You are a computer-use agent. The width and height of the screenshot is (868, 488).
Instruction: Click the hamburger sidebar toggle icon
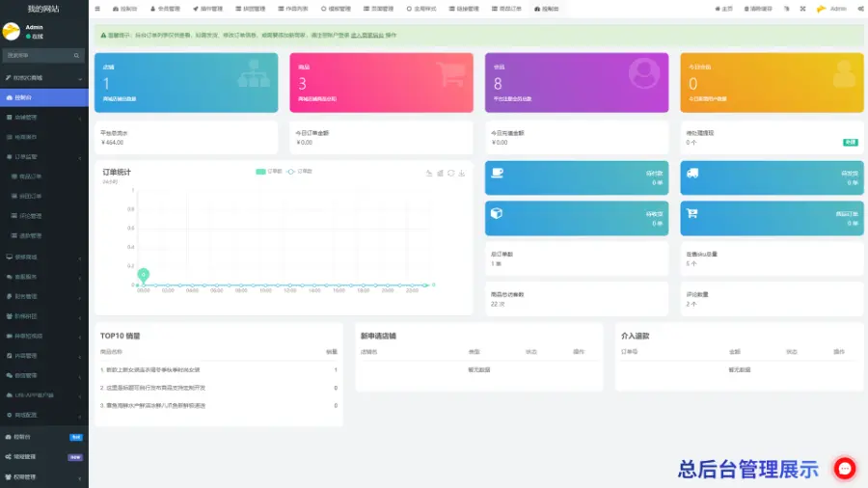coord(96,8)
